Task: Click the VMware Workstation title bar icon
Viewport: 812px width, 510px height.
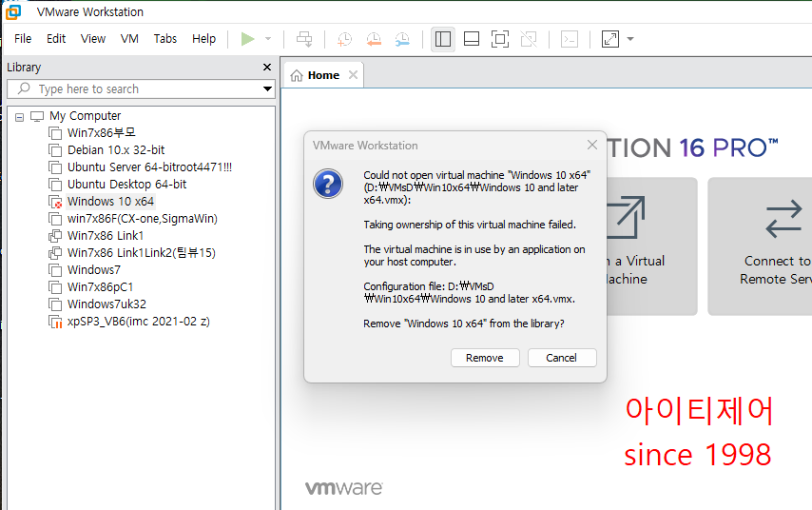Action: 13,12
